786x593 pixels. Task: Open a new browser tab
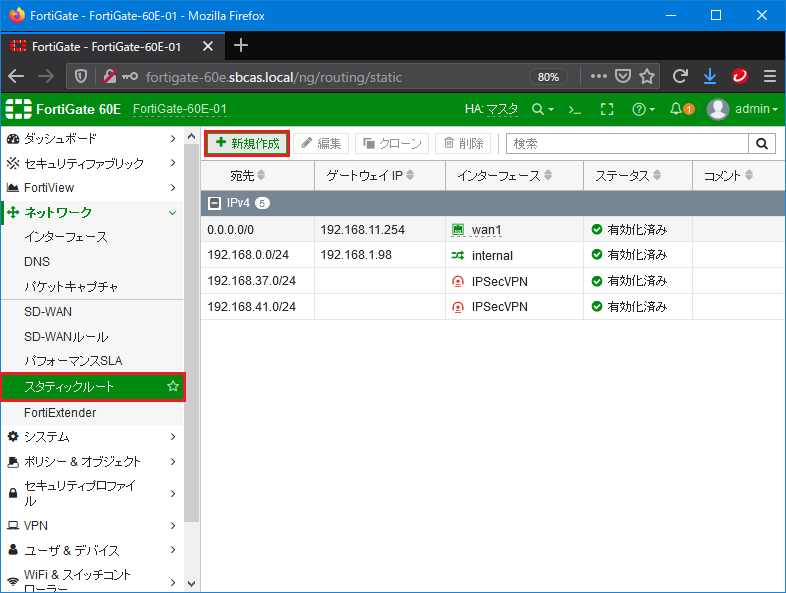(241, 46)
